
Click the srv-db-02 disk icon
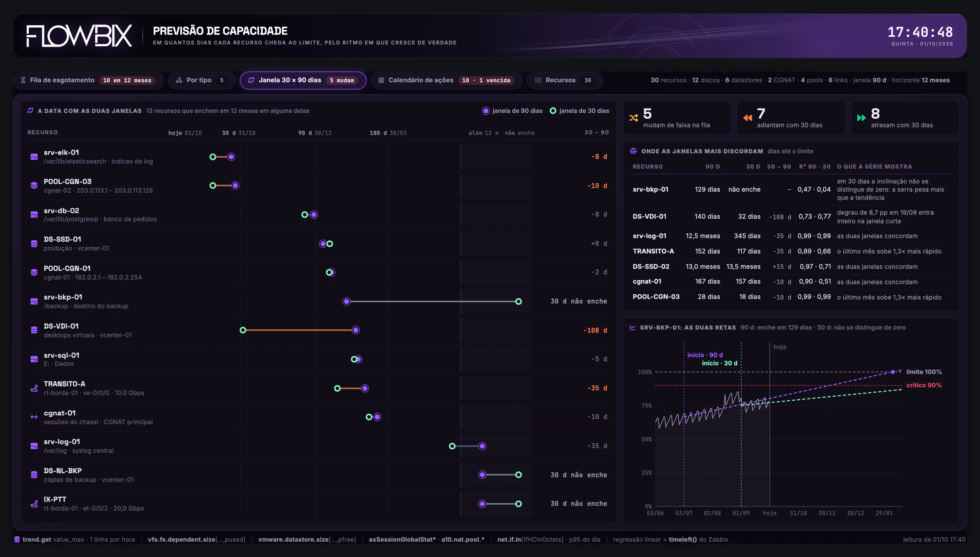coord(34,215)
